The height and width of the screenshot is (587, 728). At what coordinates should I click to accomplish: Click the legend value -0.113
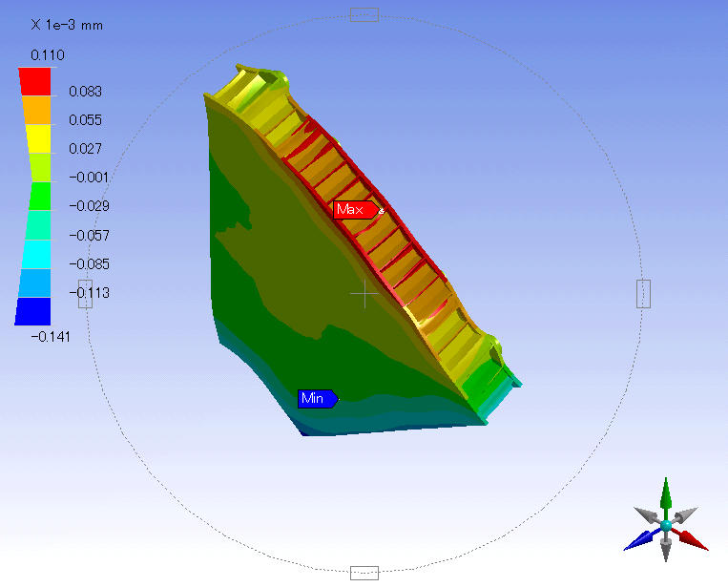point(89,293)
